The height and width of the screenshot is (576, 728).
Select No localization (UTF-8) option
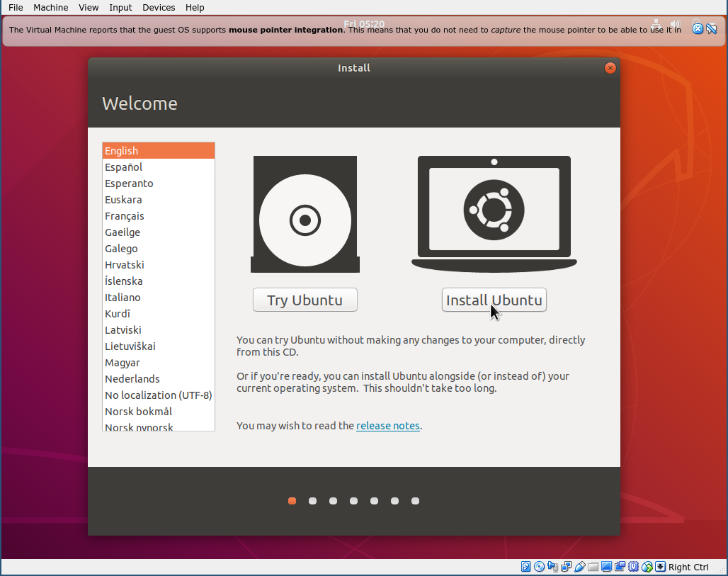click(159, 395)
